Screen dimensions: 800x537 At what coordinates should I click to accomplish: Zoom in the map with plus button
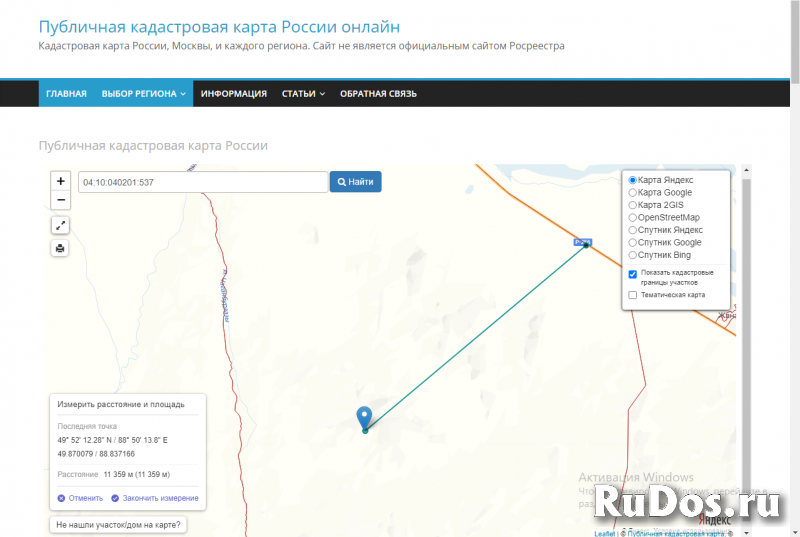[x=60, y=181]
